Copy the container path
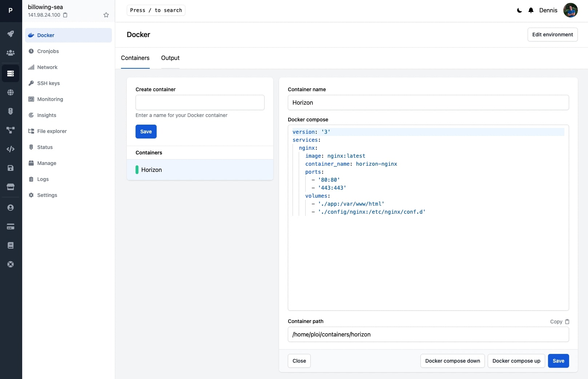This screenshot has width=588, height=379. (560, 322)
